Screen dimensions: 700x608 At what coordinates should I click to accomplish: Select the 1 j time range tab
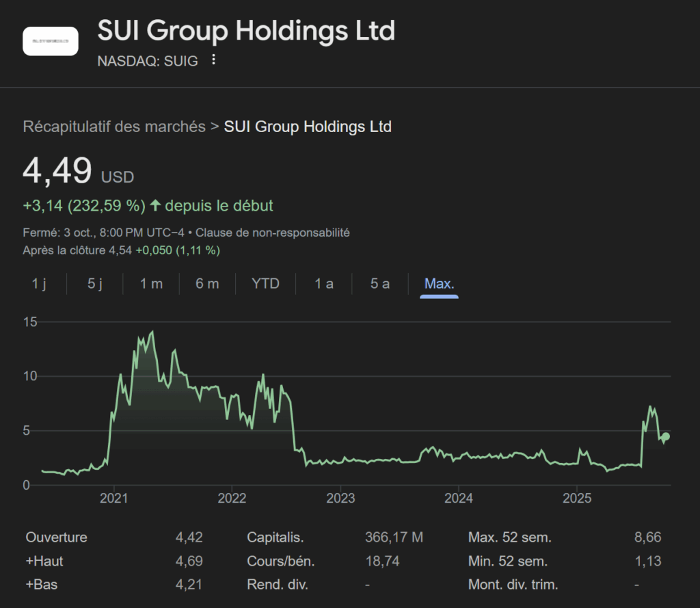(x=39, y=283)
